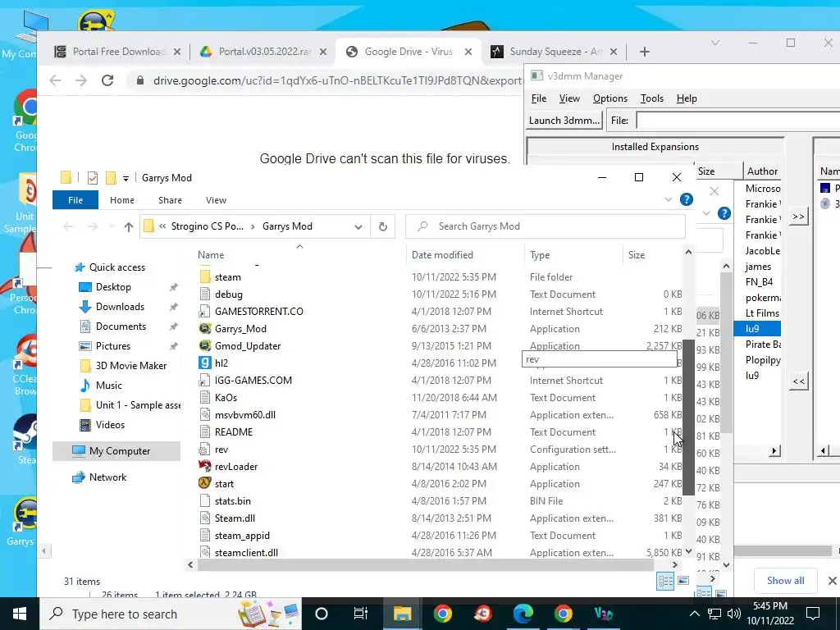Viewport: 840px width, 630px height.
Task: Open notification center icon
Action: click(813, 614)
